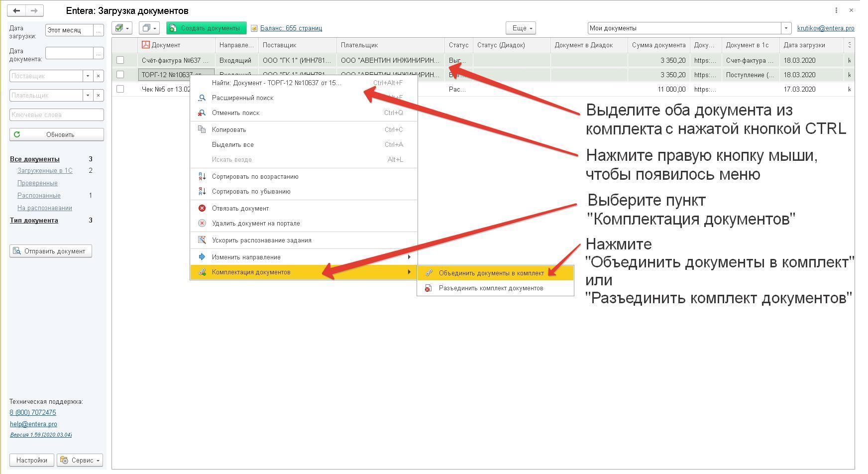Select Объединить документы в комплект
The image size is (868, 474).
pos(495,273)
